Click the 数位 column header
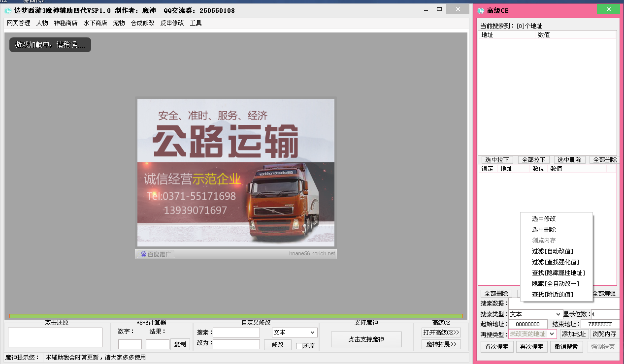 click(538, 169)
